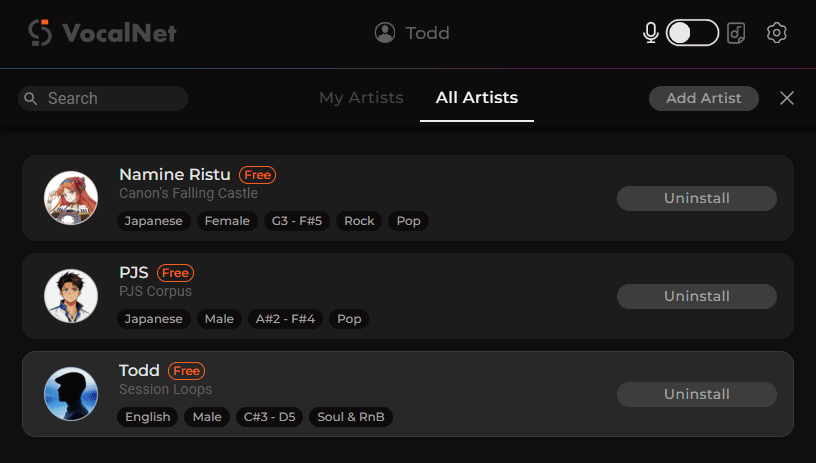
Task: Click the VocalNet logo icon
Action: tap(40, 33)
